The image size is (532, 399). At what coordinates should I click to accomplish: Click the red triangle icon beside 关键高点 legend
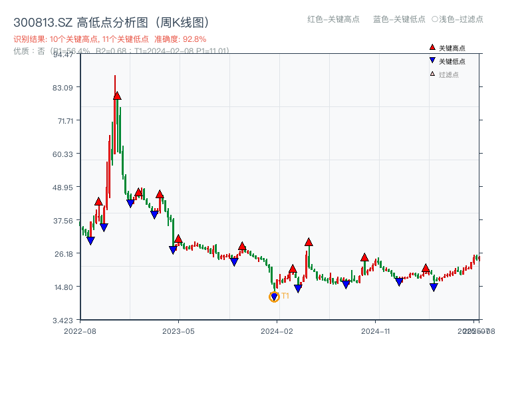click(432, 48)
